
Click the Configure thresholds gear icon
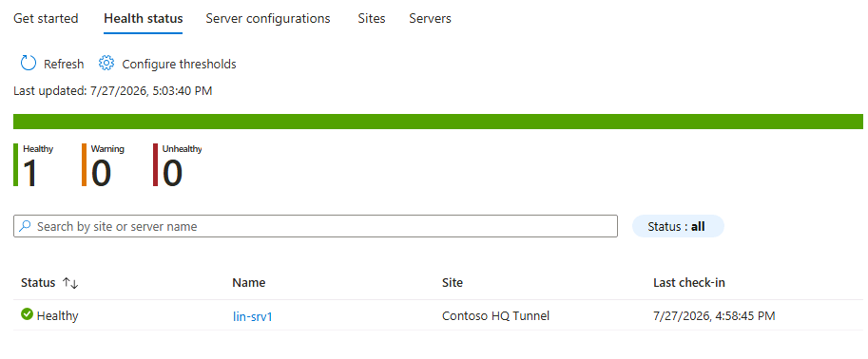[106, 63]
